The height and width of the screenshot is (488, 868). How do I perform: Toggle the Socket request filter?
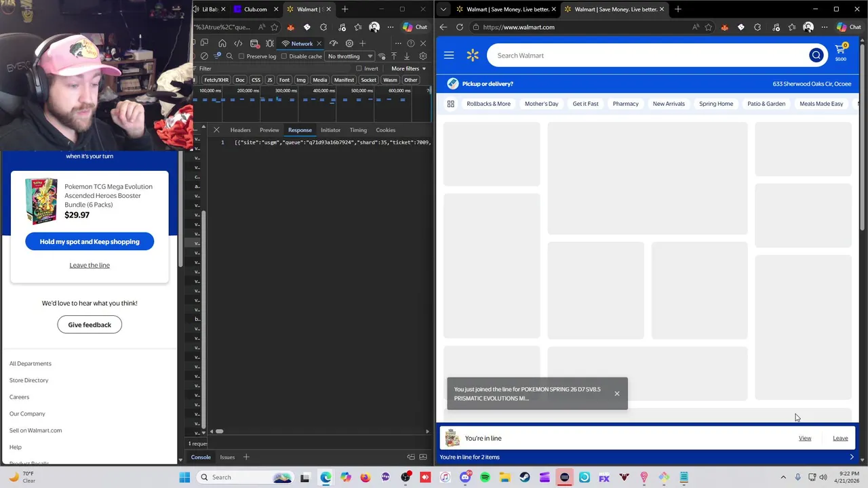(x=368, y=80)
